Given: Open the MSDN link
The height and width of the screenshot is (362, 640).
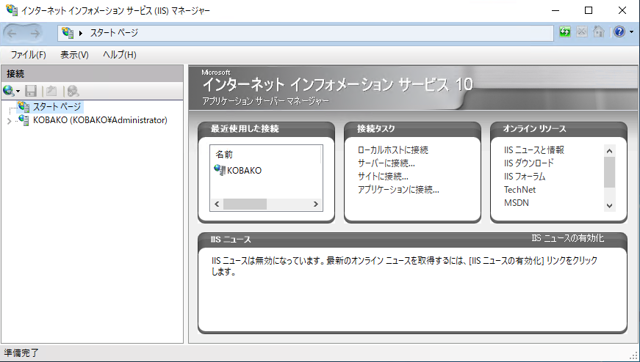Looking at the screenshot, I should [x=516, y=203].
